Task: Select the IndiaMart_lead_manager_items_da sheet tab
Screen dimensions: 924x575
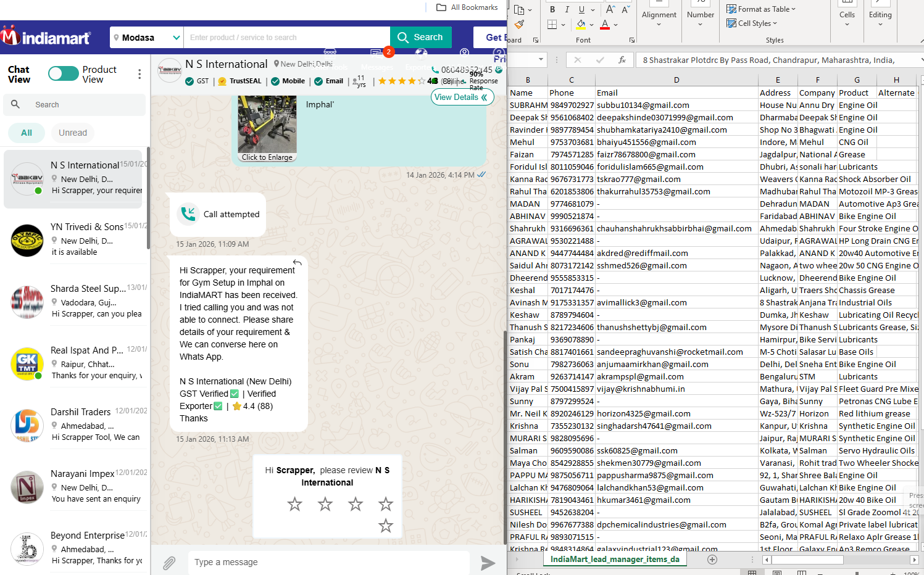Action: pyautogui.click(x=614, y=560)
